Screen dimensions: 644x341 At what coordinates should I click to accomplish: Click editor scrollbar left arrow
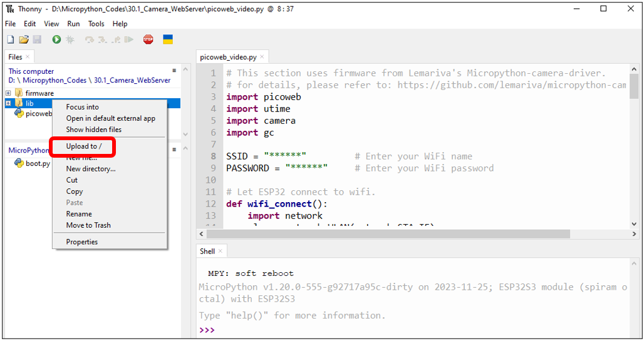point(201,234)
